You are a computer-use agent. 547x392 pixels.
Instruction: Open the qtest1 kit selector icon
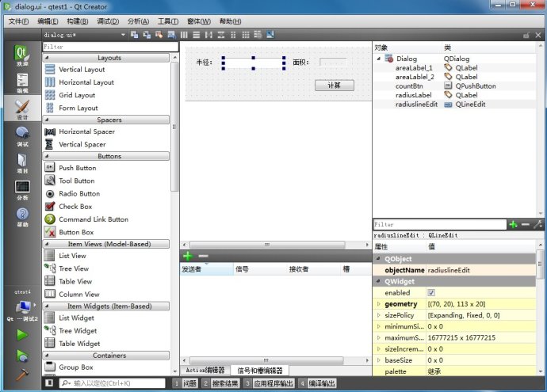click(x=23, y=307)
